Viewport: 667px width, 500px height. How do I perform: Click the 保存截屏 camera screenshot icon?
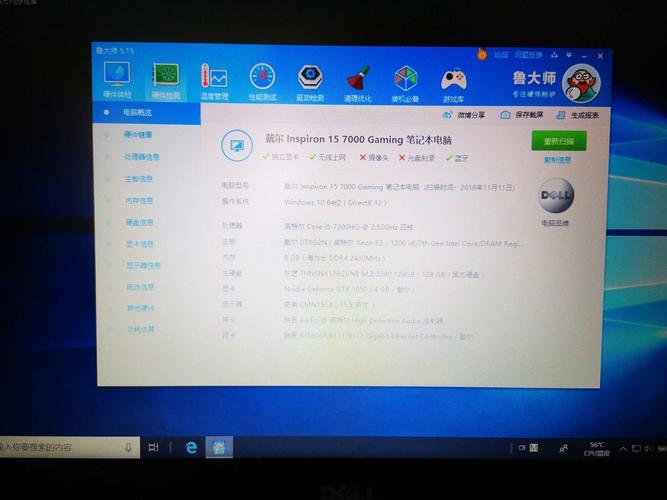pyautogui.click(x=505, y=115)
